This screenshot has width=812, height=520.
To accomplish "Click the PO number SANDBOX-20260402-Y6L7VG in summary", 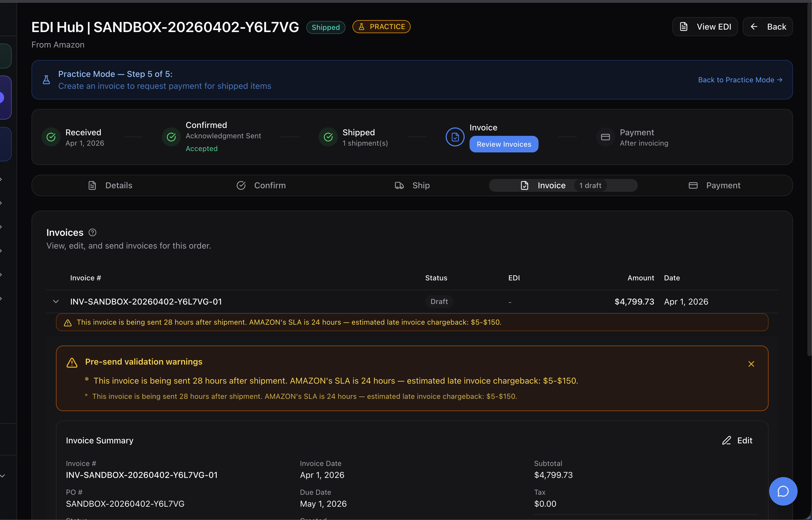I will [x=125, y=504].
